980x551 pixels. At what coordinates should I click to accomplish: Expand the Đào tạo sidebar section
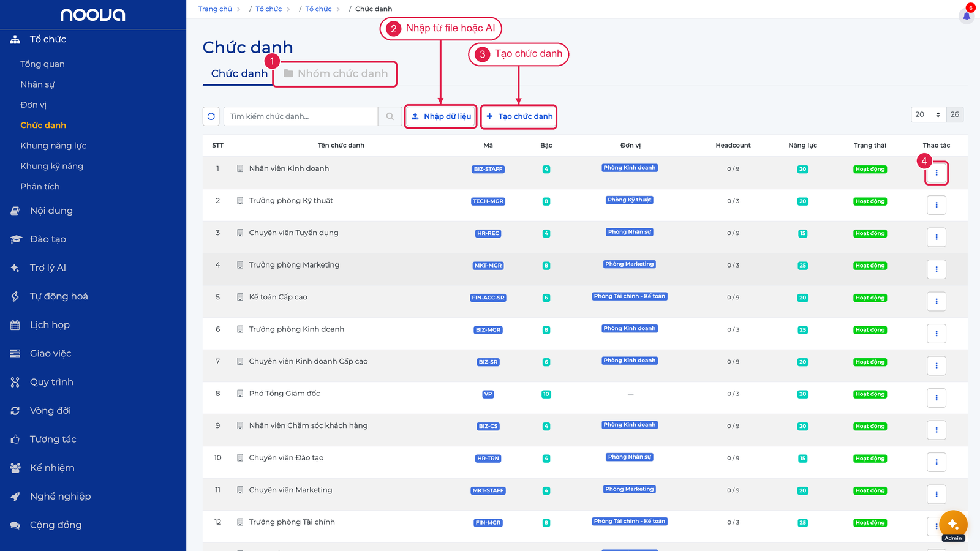coord(48,239)
